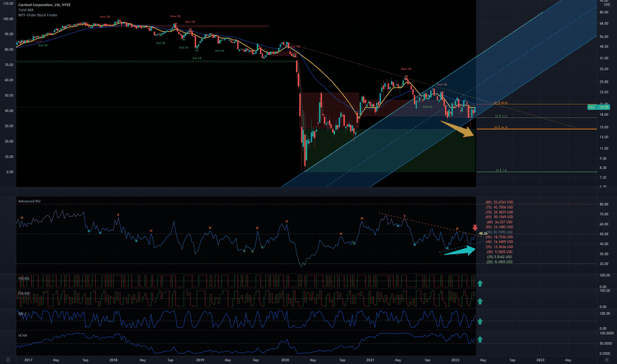Click the 2020 label on time axis

[285, 360]
